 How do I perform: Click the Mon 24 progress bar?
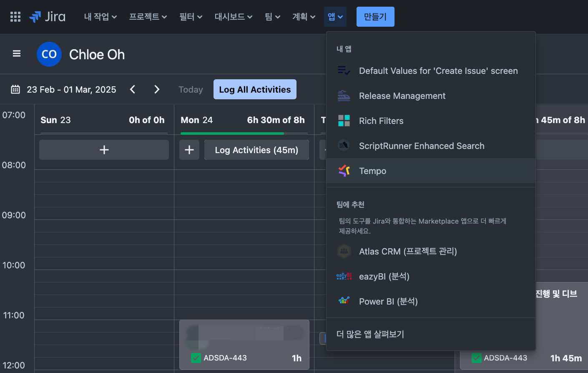(244, 134)
